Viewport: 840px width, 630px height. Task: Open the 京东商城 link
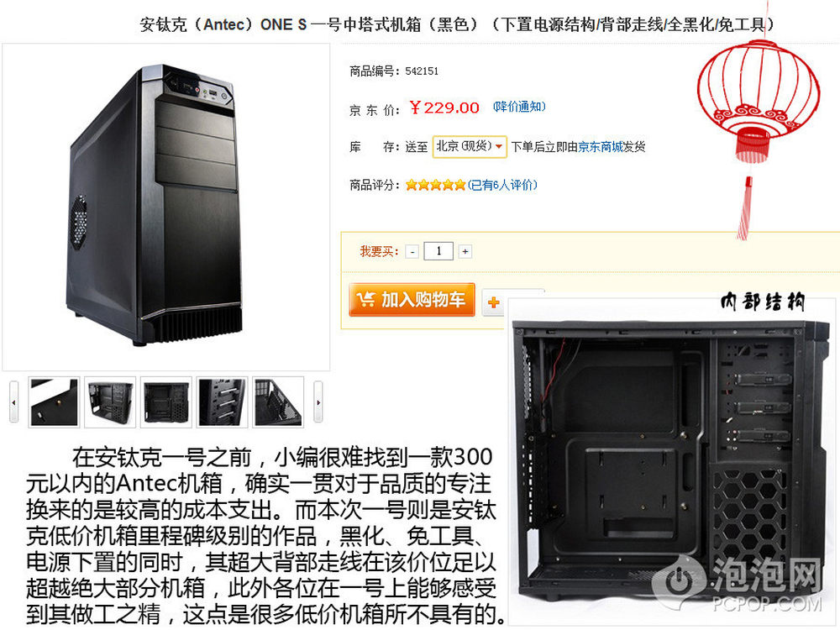[x=601, y=146]
